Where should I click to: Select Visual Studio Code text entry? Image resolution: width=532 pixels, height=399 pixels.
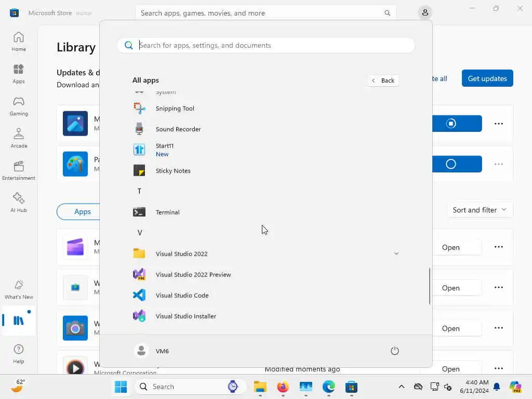(x=182, y=295)
